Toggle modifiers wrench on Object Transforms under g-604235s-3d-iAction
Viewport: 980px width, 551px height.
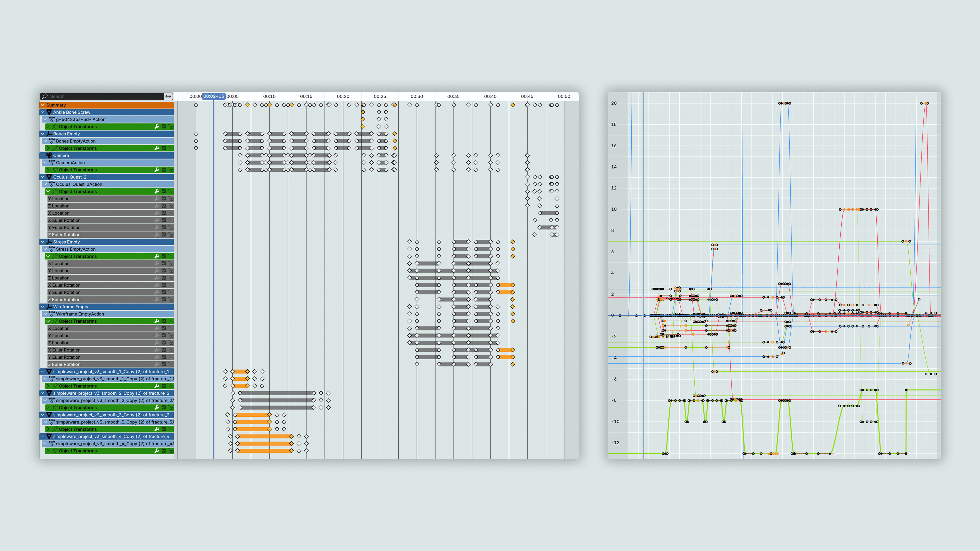(157, 127)
